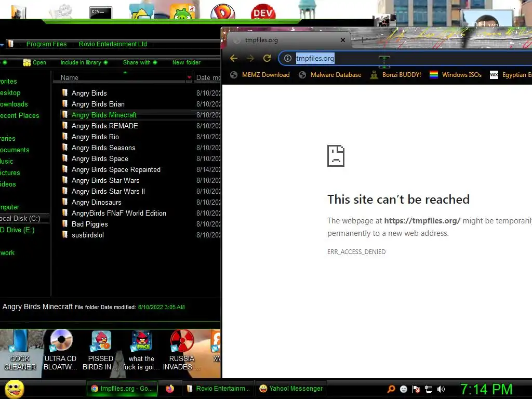Click the sad page error icon
The width and height of the screenshot is (532, 399).
[x=336, y=156]
